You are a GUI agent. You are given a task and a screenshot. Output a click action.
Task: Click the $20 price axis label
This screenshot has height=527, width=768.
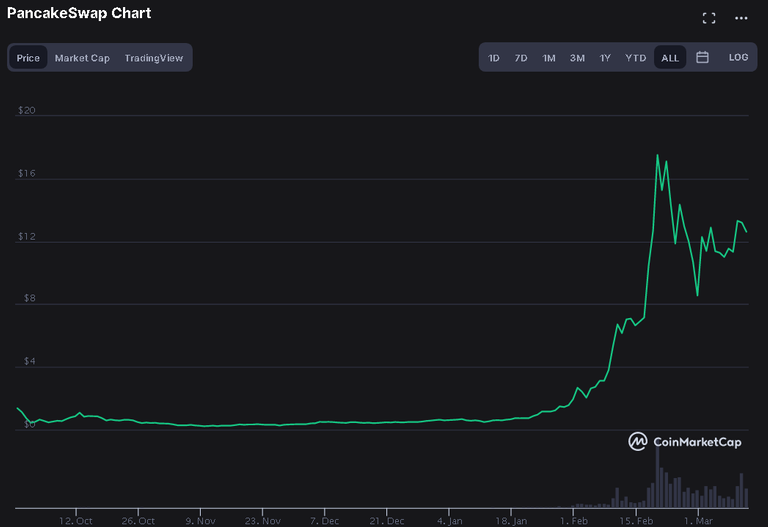pyautogui.click(x=26, y=110)
